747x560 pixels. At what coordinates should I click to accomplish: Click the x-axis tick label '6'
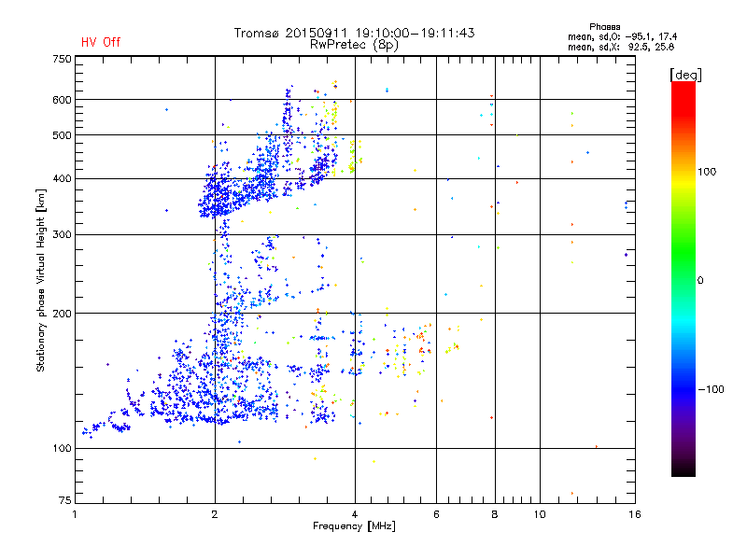[436, 514]
